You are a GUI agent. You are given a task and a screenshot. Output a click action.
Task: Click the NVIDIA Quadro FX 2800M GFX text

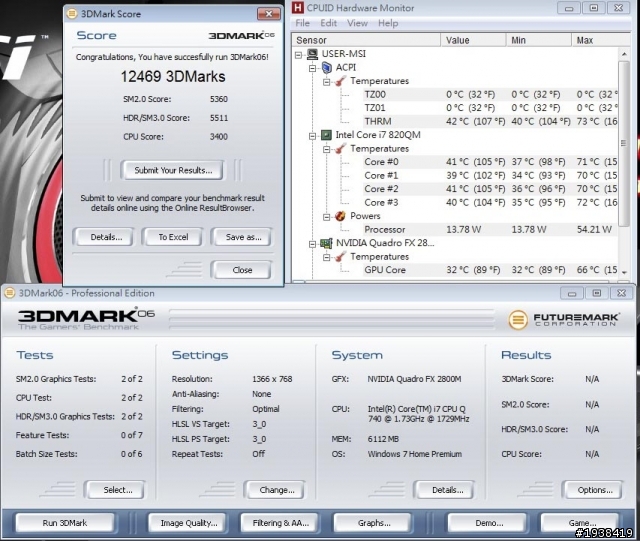point(414,379)
